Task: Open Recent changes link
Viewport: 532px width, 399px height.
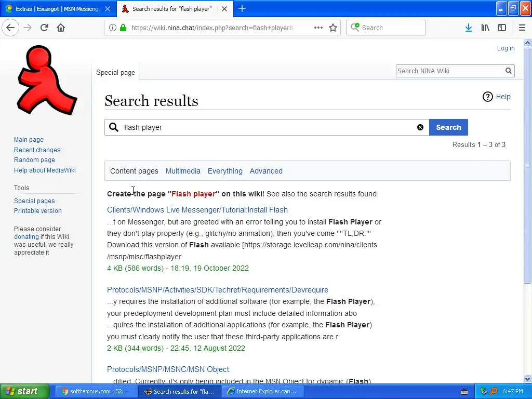Action: (37, 150)
